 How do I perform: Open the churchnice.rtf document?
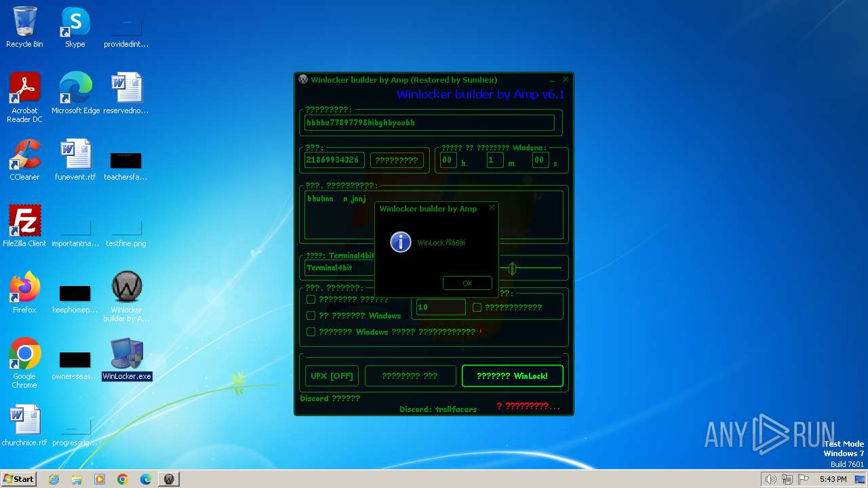[24, 426]
